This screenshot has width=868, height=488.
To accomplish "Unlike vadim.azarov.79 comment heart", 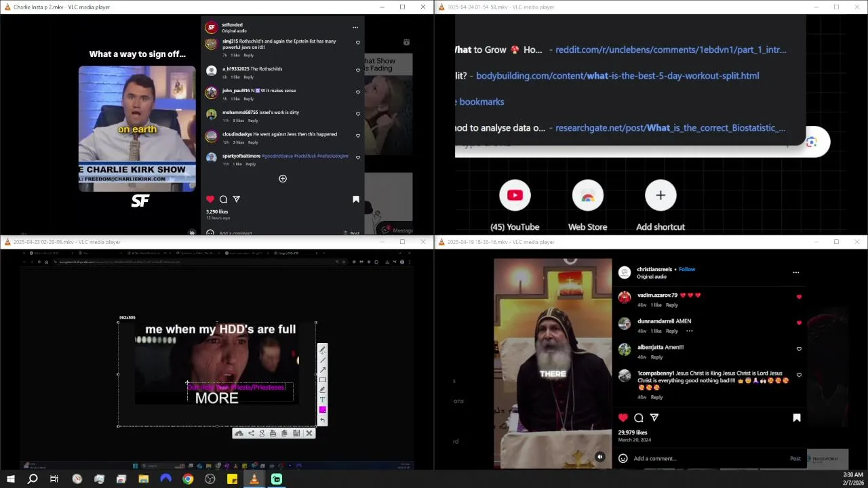I will (x=799, y=297).
